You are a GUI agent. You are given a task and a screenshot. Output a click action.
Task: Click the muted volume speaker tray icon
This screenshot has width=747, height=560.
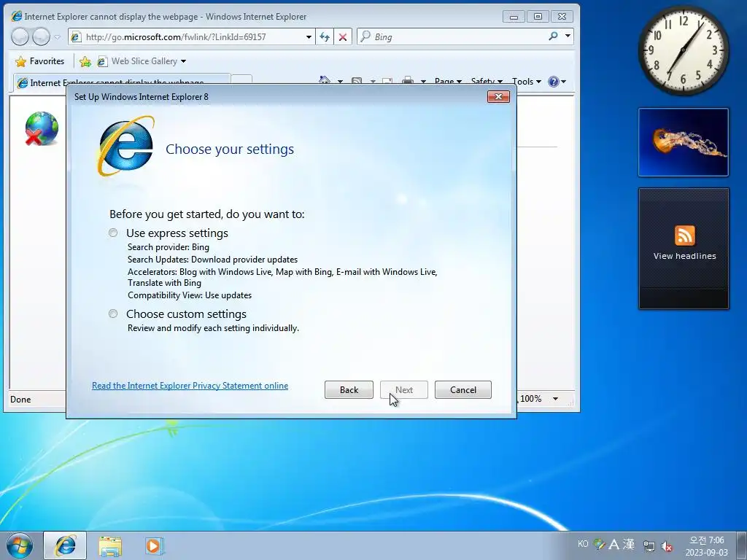tap(667, 546)
